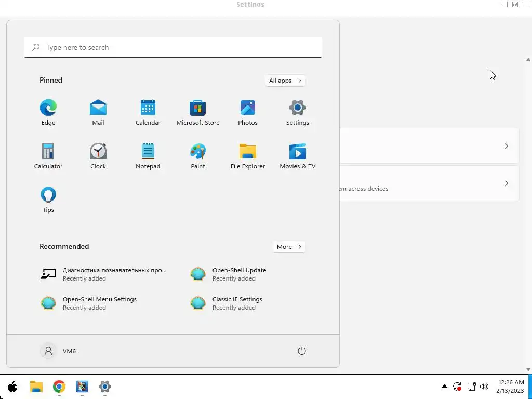Open volume tray icon
The image size is (532, 399).
(x=484, y=387)
